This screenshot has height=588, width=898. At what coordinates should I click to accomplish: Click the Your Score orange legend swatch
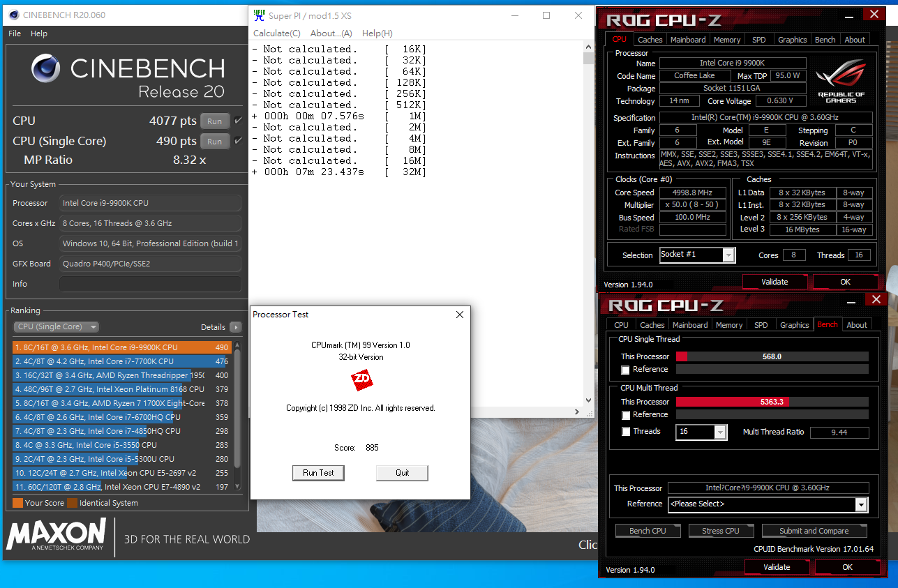[17, 503]
